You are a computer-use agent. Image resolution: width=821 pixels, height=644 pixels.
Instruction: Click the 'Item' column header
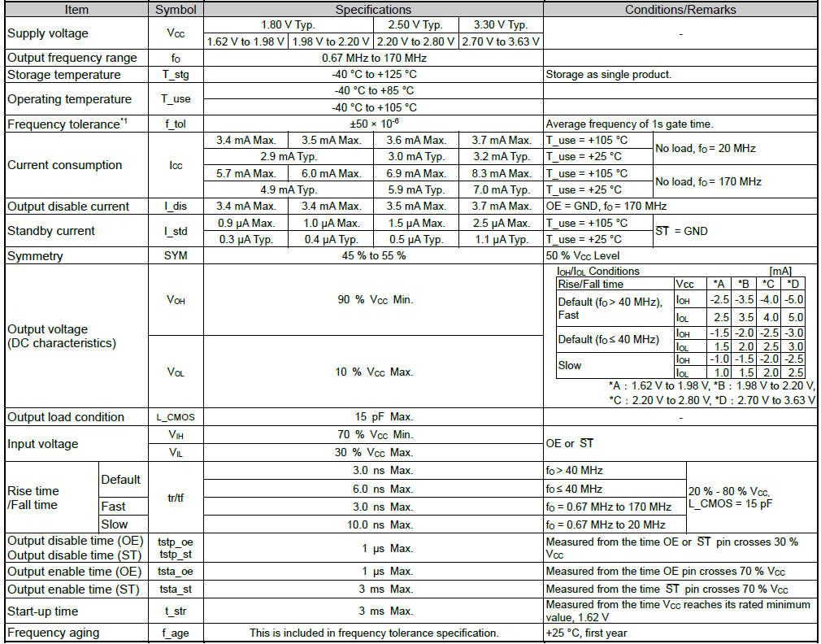[76, 10]
